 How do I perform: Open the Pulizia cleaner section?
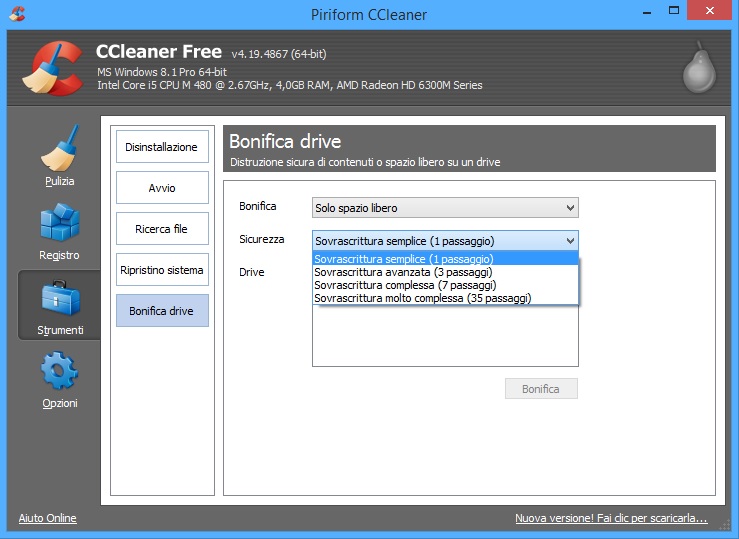tap(59, 156)
